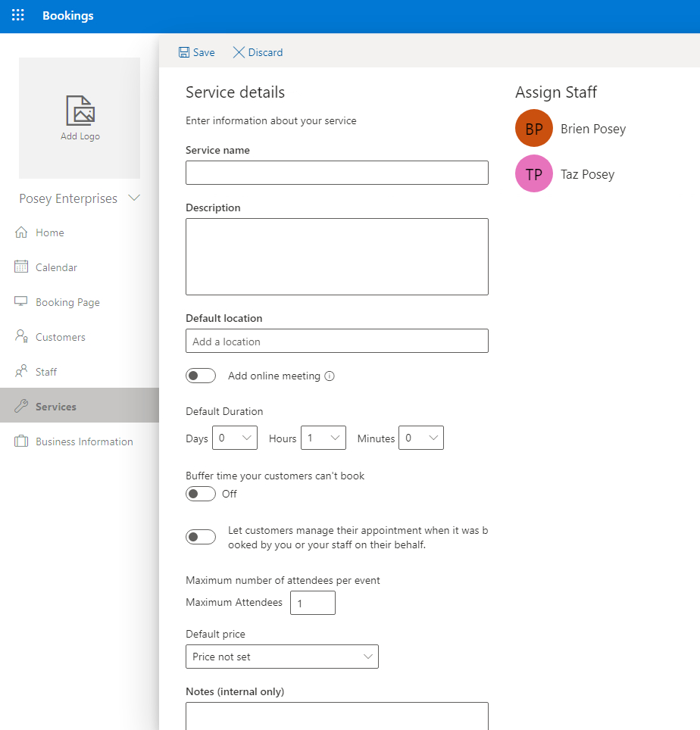Click into the Description text box
Viewport: 700px width, 730px height.
click(337, 257)
